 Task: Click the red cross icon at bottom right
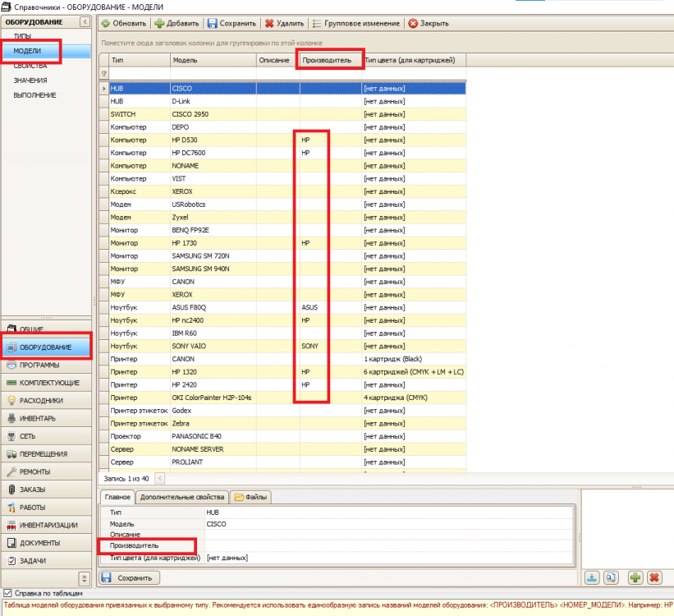(x=654, y=577)
